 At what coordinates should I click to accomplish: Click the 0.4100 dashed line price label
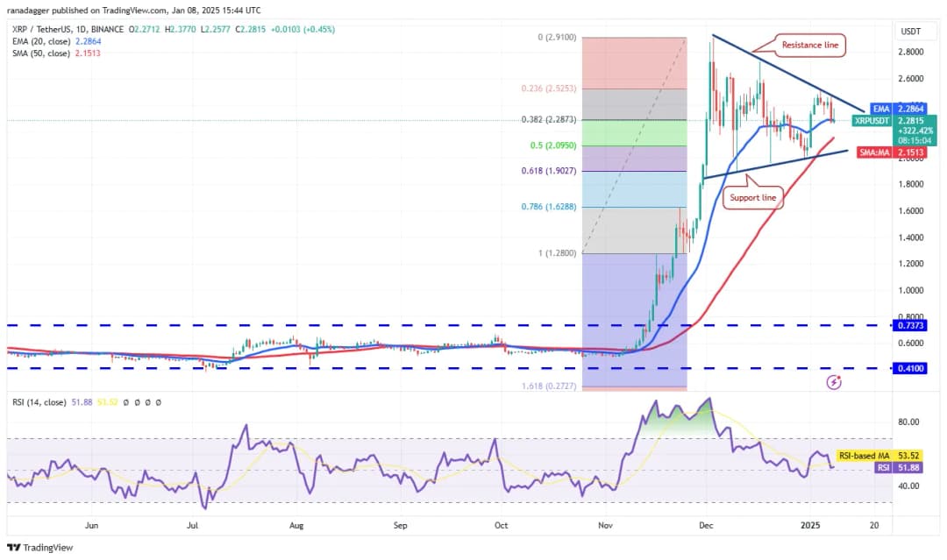[x=908, y=369]
